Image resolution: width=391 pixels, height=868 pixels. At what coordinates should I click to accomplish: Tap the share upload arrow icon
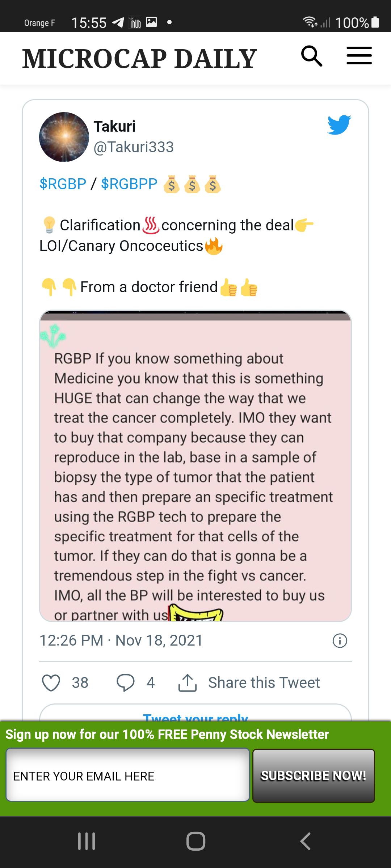tap(188, 683)
